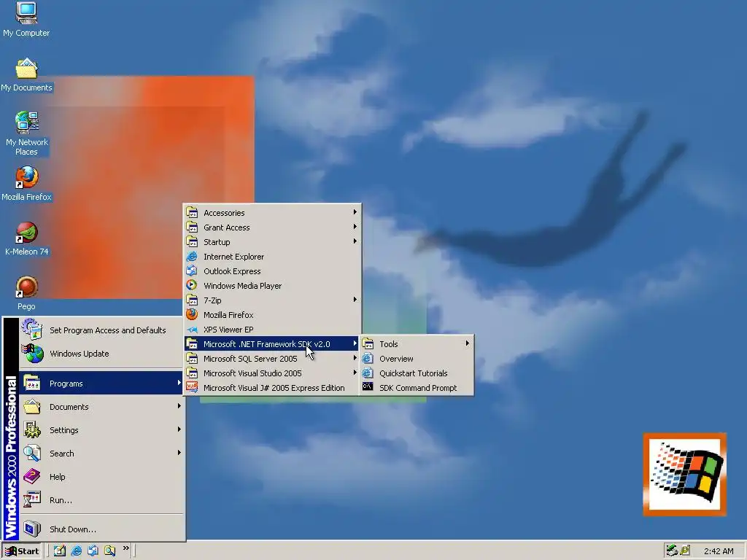The image size is (747, 560).
Task: Click the Quickstart Tutorials document icon
Action: 368,373
